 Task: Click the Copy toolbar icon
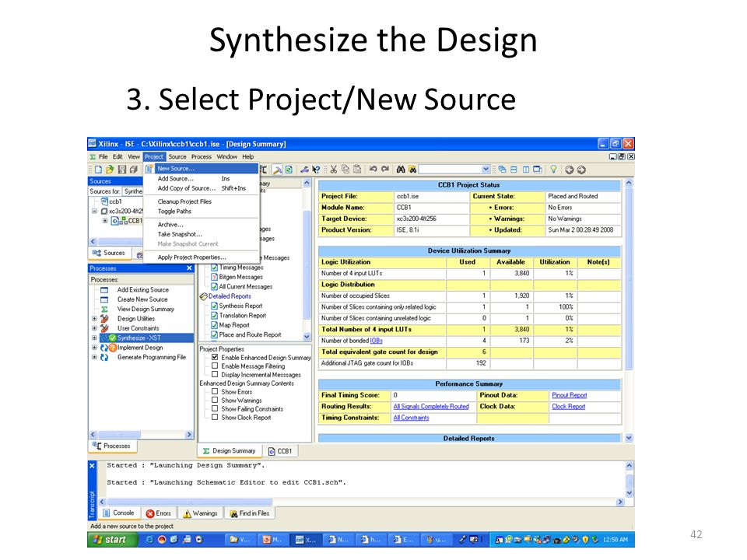tap(345, 170)
